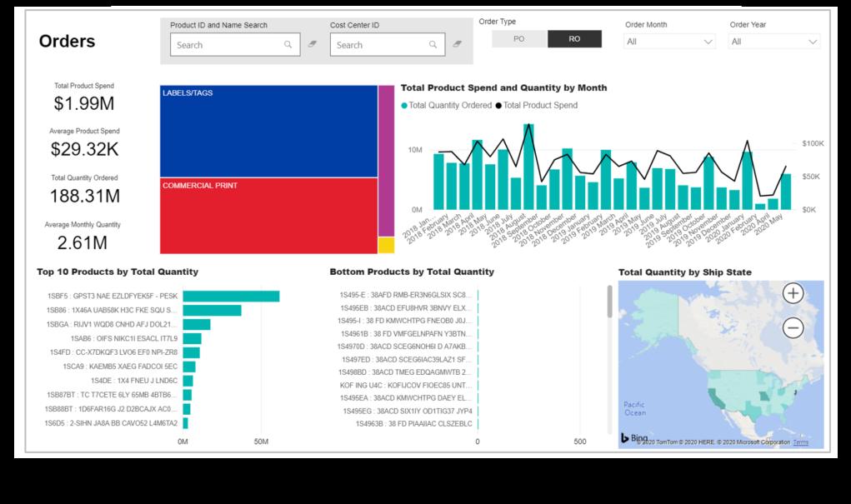
Task: Select the PO order type toggle
Action: (x=519, y=39)
